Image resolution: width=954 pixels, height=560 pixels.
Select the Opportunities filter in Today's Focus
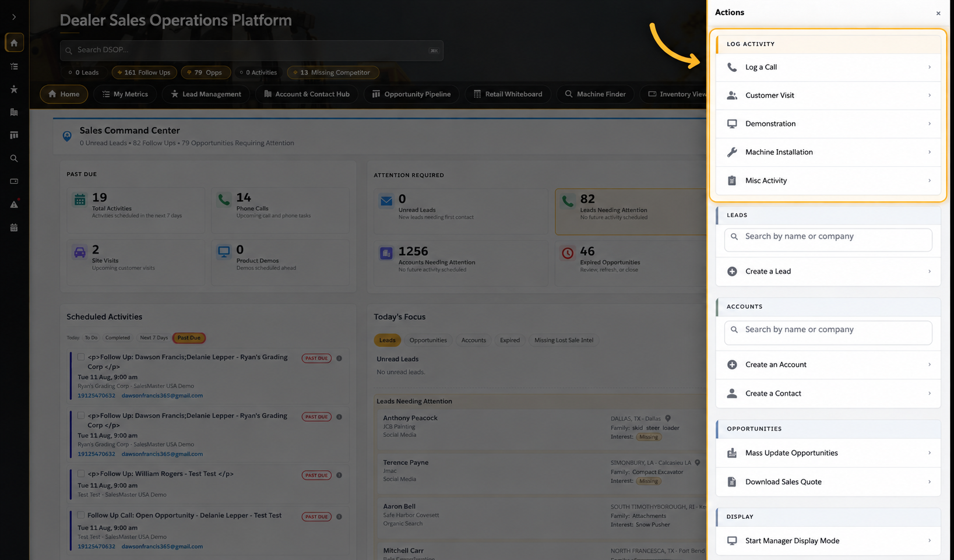[428, 340]
